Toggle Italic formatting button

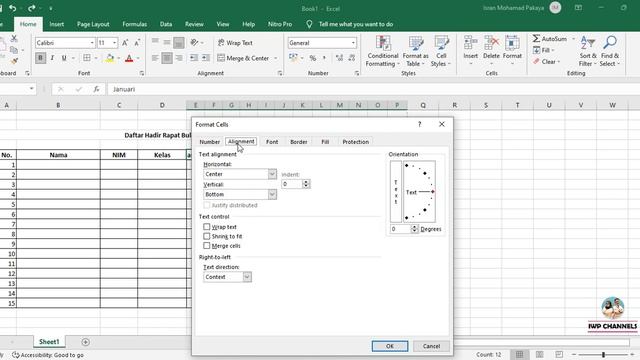click(x=52, y=58)
